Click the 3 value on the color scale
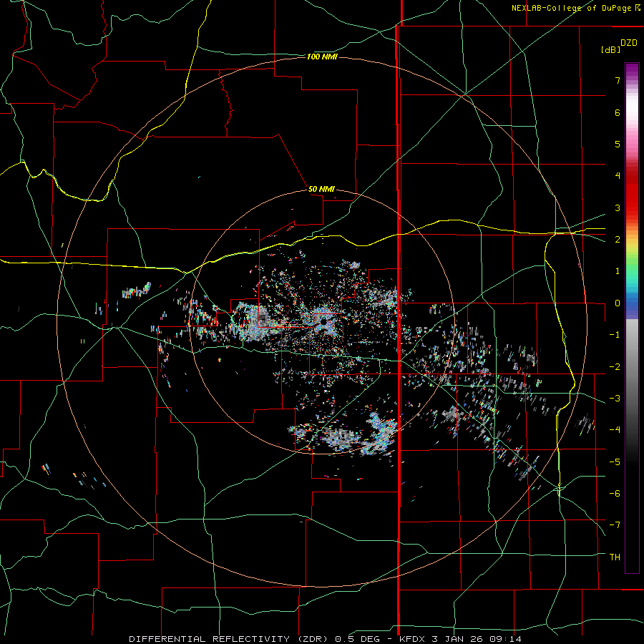 click(x=618, y=208)
